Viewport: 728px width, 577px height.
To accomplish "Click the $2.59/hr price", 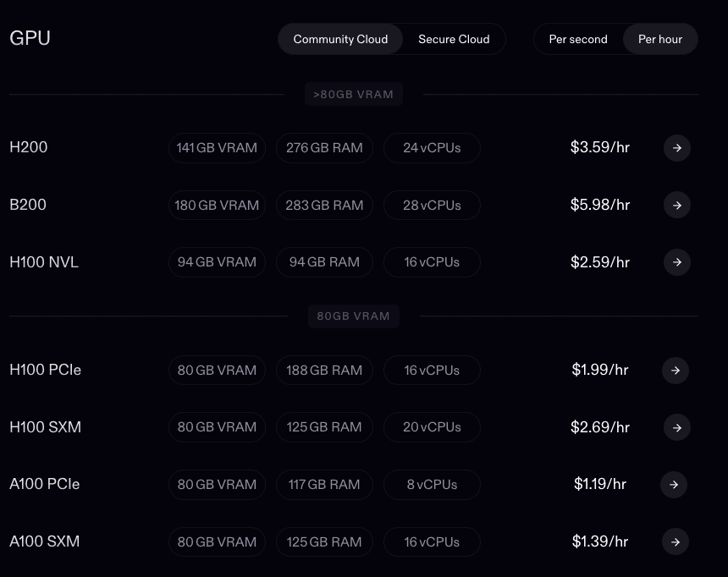I will point(600,262).
